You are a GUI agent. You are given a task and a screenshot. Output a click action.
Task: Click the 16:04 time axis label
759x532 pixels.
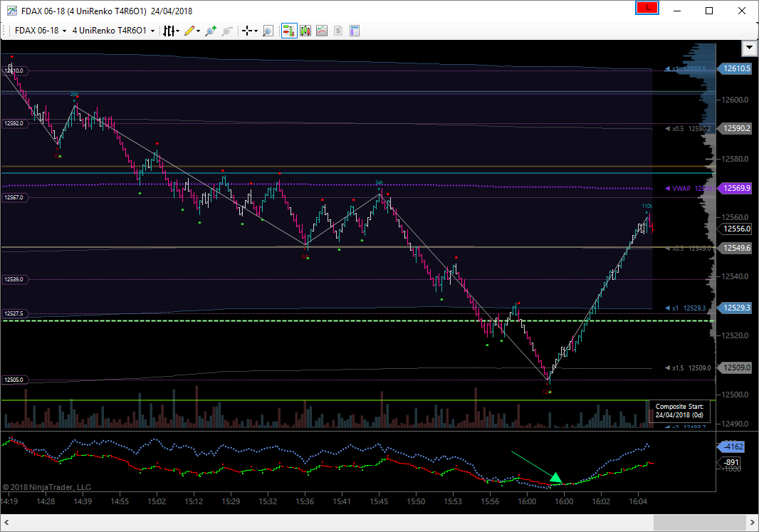[637, 501]
